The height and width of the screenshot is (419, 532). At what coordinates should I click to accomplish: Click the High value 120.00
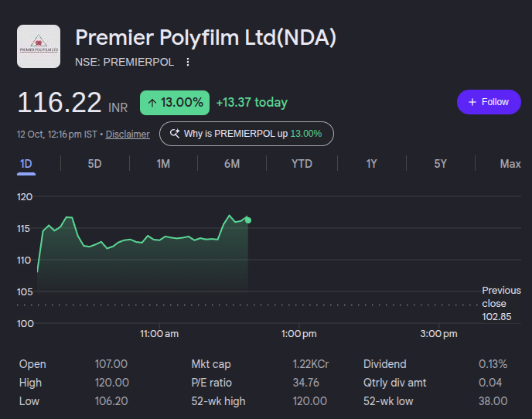[x=111, y=383]
